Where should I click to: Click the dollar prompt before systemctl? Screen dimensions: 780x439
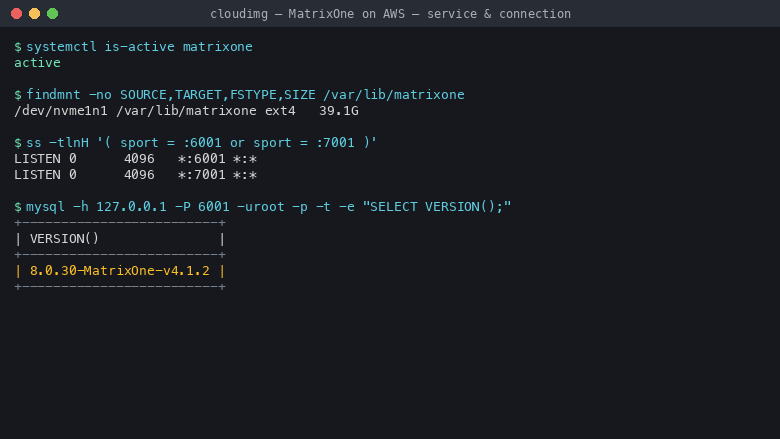point(18,47)
